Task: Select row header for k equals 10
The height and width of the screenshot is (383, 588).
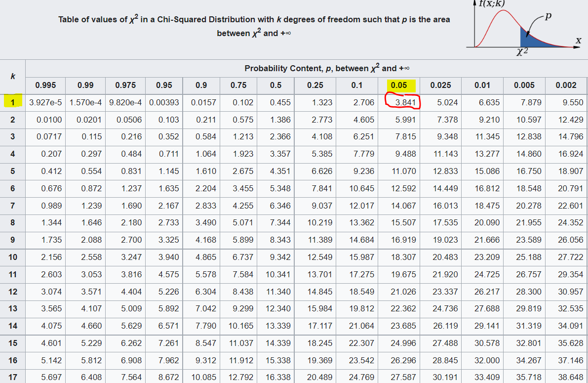Action: pos(13,257)
